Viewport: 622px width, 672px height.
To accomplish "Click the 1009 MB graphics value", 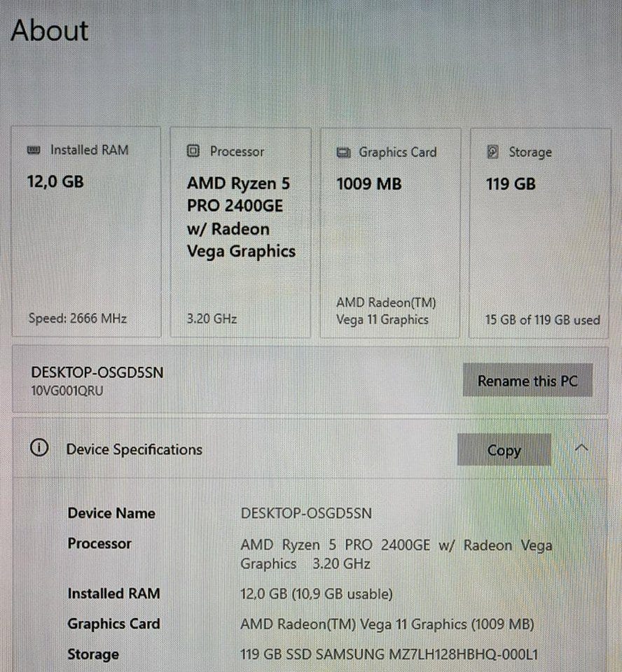I will click(369, 184).
